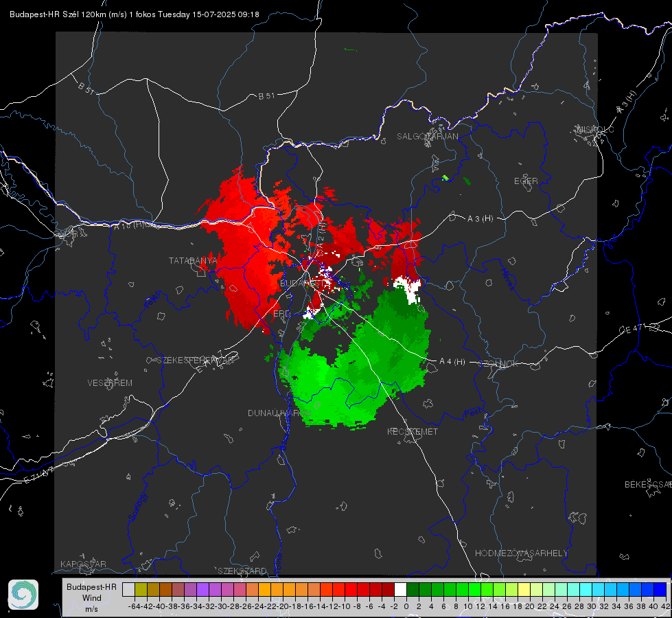Viewport: 672px width, 618px height.
Task: Select the SZOLNOK city label
Action: pos(498,364)
